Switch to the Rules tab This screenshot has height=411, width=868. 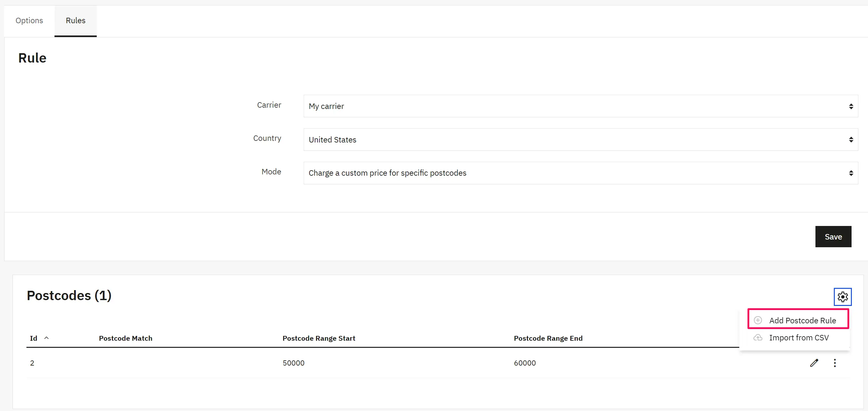click(75, 21)
